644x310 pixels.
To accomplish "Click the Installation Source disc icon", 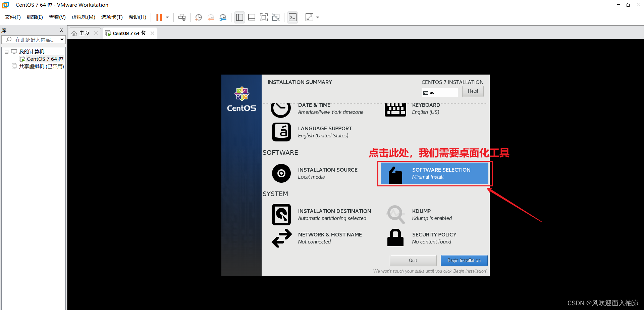I will pyautogui.click(x=281, y=173).
